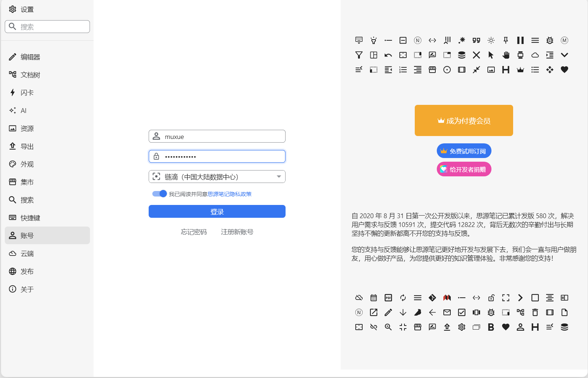The height and width of the screenshot is (378, 588).
Task: Open the 编辑器 settings section
Action: point(47,57)
